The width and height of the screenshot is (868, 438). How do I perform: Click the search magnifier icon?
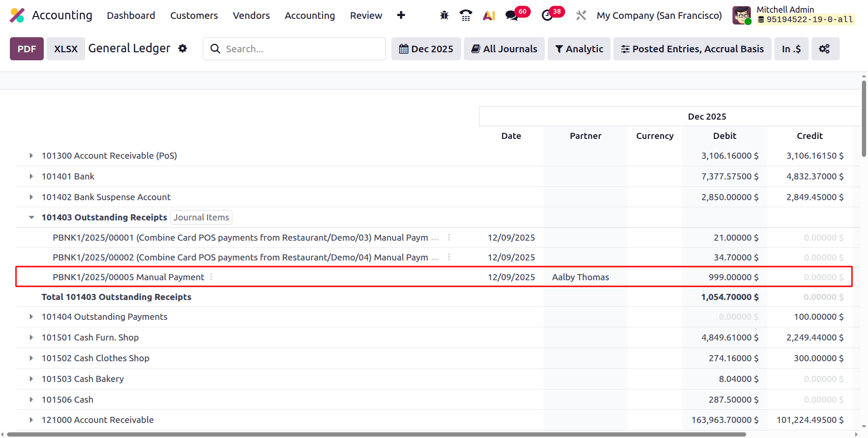tap(215, 49)
